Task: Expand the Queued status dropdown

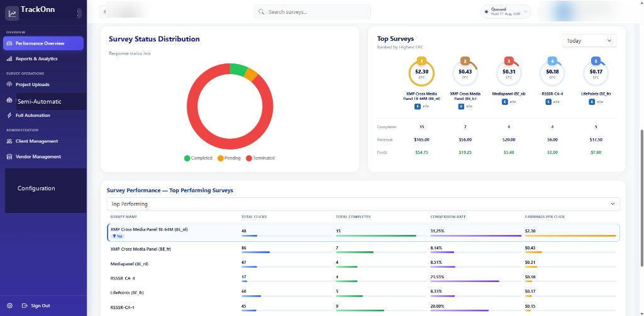Action: click(x=506, y=12)
